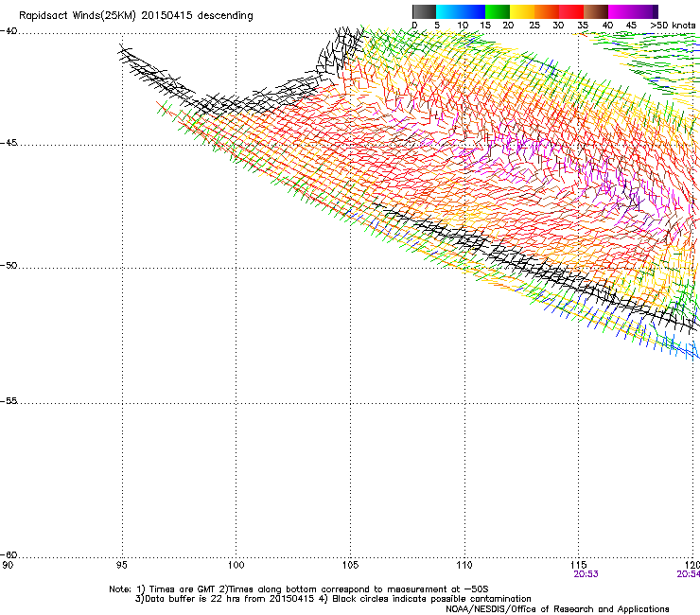Image resolution: width=700 pixels, height=615 pixels.
Task: Click the '115' longitude axis label
Action: [579, 565]
